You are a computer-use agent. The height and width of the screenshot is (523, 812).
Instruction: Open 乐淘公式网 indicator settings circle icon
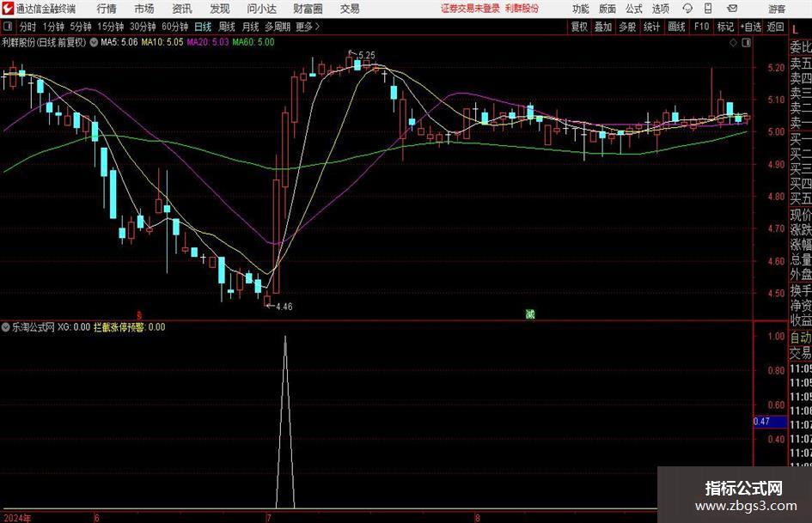(6, 327)
